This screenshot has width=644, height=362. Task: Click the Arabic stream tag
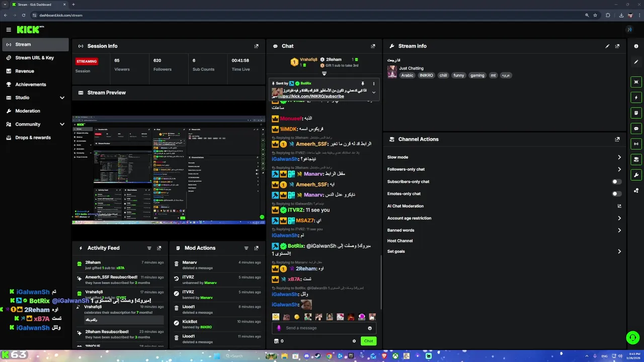pos(407,75)
